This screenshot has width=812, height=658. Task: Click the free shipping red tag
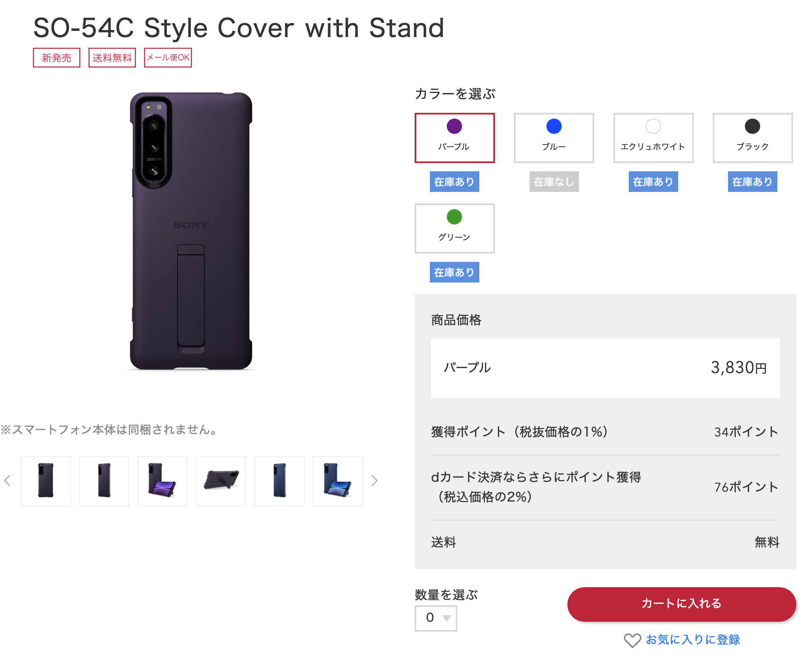(x=112, y=58)
